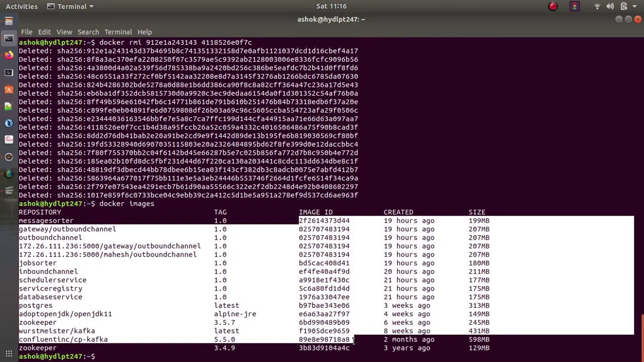Image resolution: width=644 pixels, height=362 pixels.
Task: Open the gear settings icon in dock
Action: coord(9,157)
